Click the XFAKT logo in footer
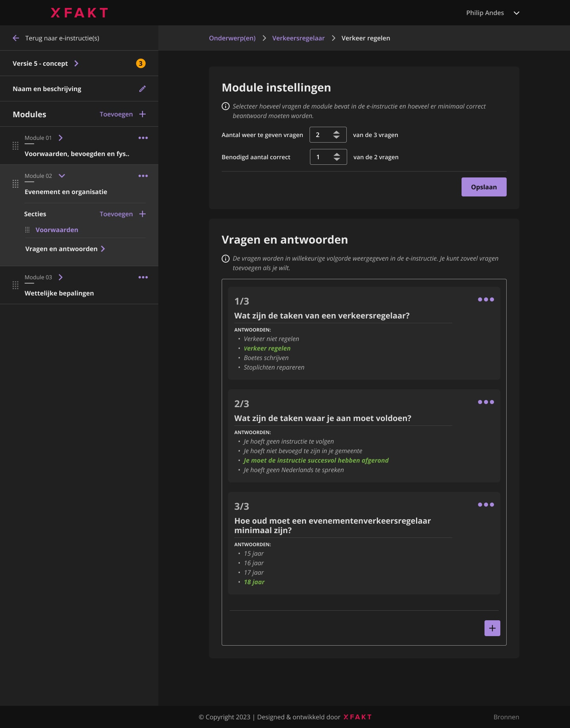 tap(358, 717)
